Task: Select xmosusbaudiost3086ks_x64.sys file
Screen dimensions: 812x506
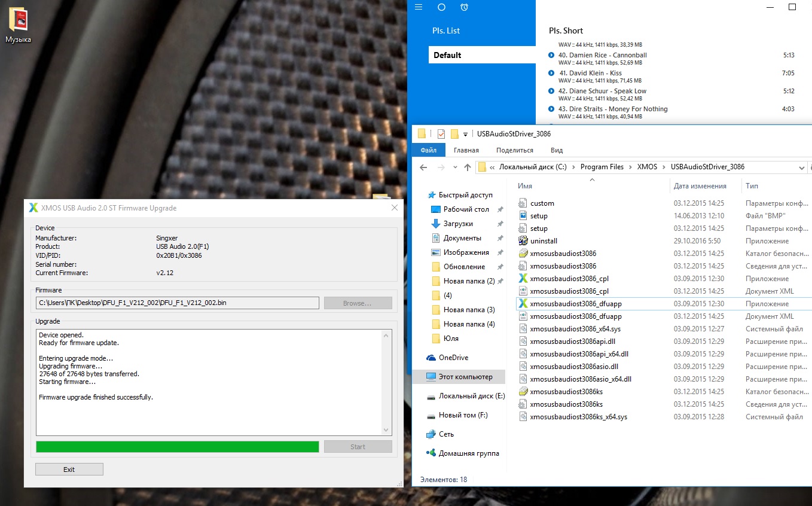Action: pyautogui.click(x=579, y=417)
